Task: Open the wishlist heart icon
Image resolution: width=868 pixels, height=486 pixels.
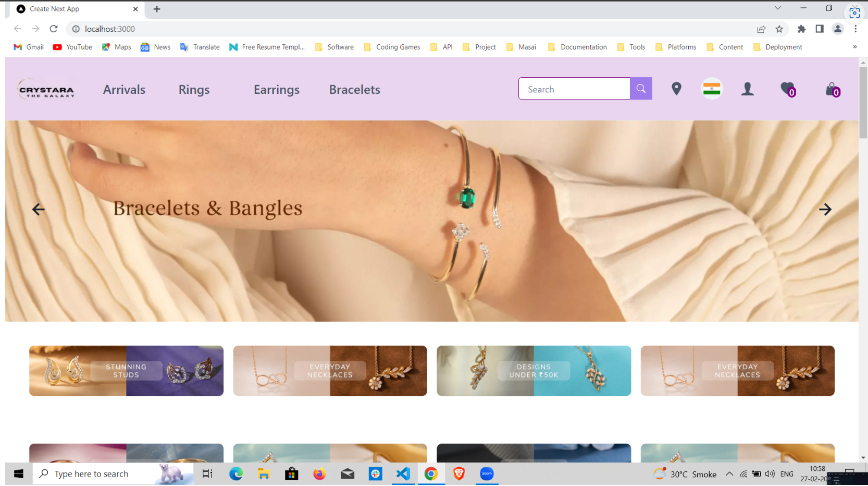Action: [788, 89]
